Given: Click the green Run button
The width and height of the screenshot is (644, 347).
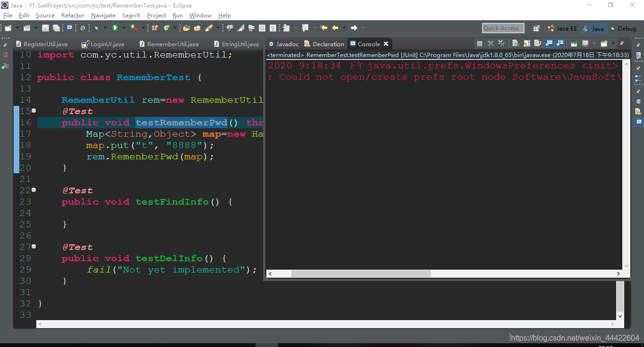Looking at the screenshot, I should (115, 28).
